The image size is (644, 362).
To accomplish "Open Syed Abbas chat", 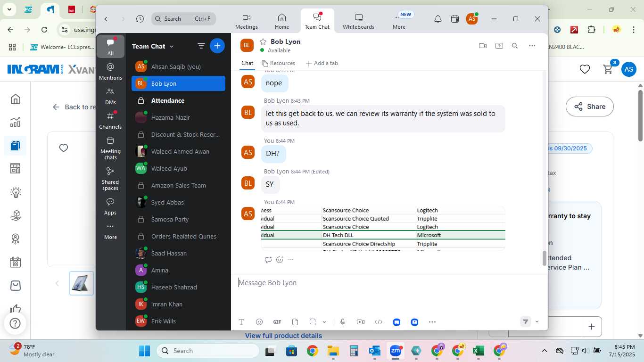I will (178, 202).
